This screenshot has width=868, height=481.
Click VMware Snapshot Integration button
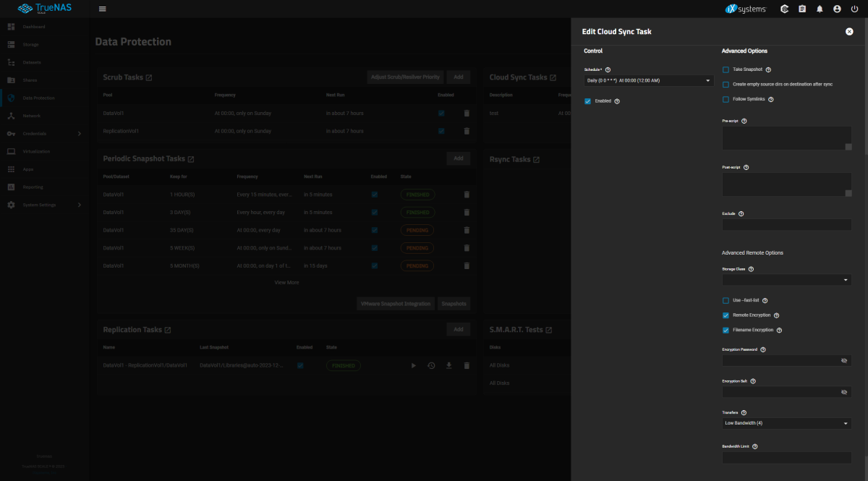coord(396,304)
